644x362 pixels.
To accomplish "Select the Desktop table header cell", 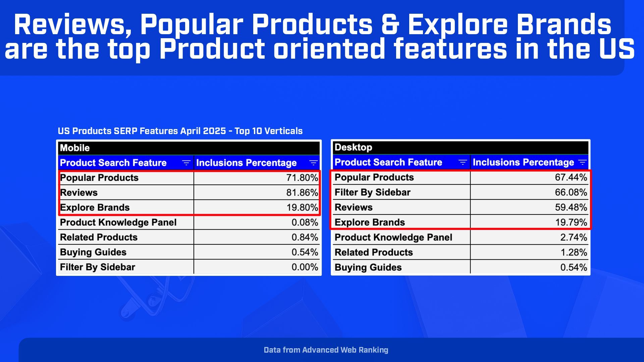I will [x=353, y=147].
